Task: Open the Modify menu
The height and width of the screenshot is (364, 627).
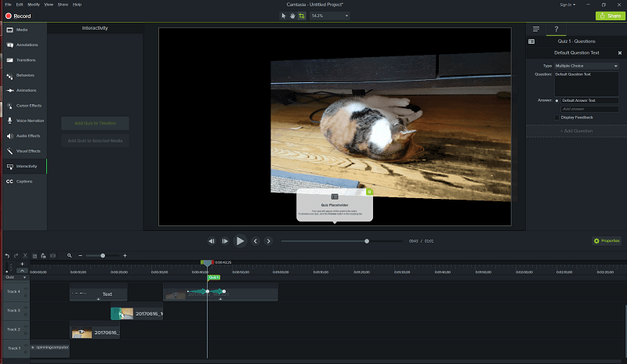Action: 34,5
